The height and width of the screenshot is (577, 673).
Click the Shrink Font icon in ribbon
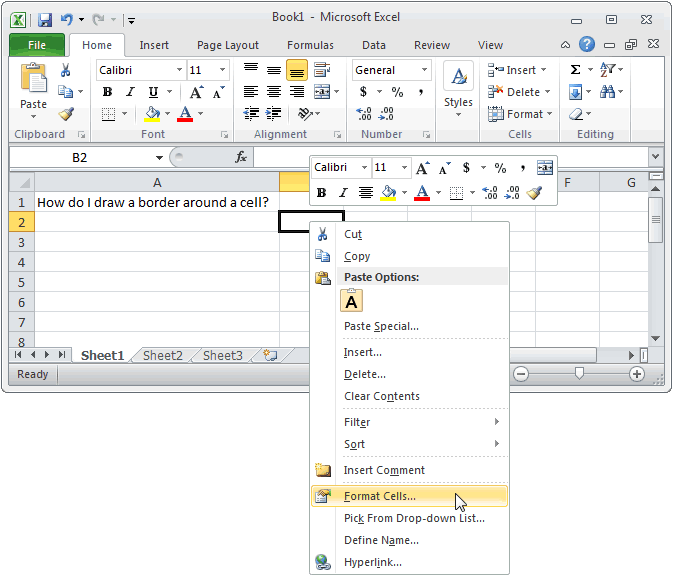(218, 92)
